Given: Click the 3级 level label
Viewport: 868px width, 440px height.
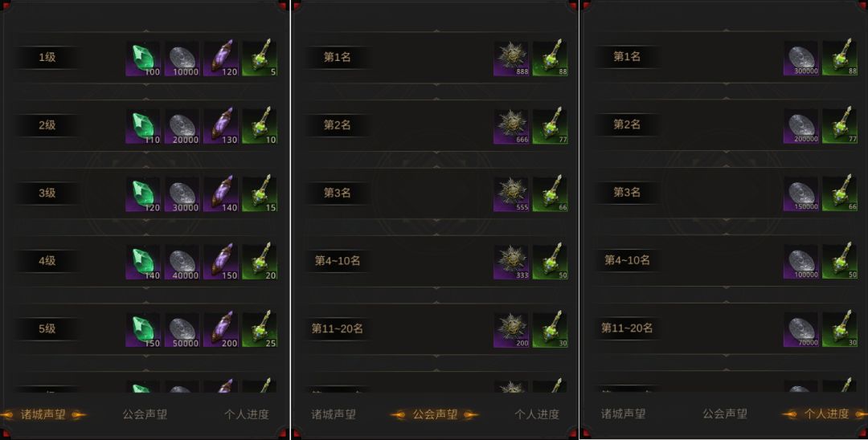Looking at the screenshot, I should tap(47, 194).
